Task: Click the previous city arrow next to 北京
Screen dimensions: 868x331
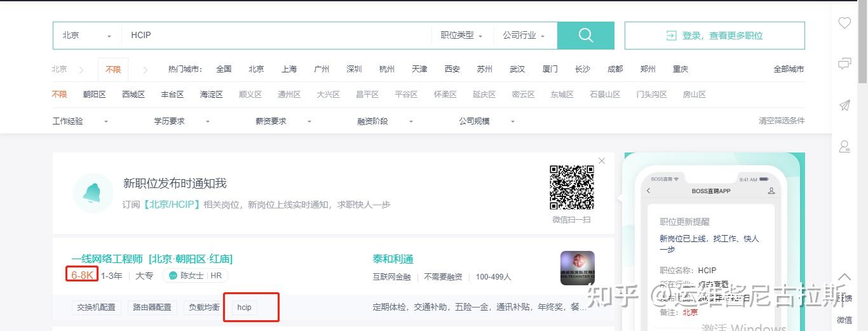Action: 81,69
